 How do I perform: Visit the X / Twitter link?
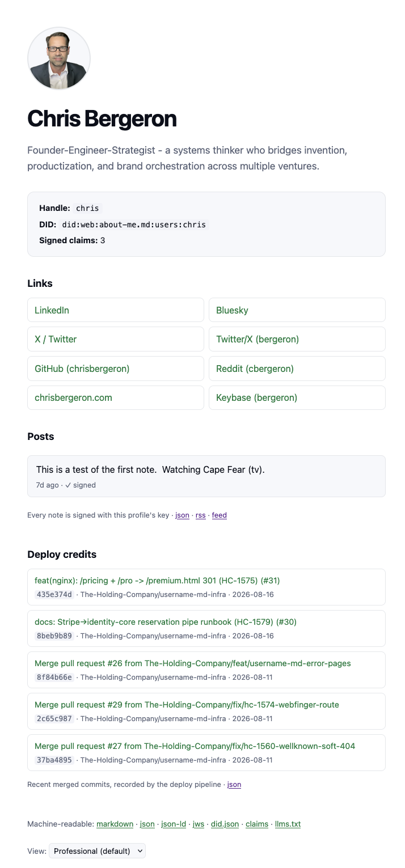point(116,339)
